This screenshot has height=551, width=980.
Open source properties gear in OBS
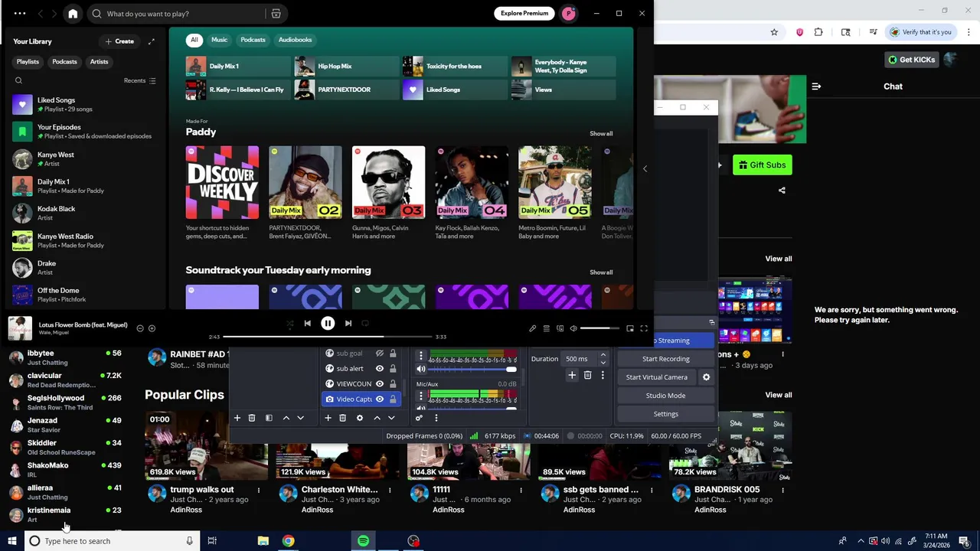(x=359, y=418)
